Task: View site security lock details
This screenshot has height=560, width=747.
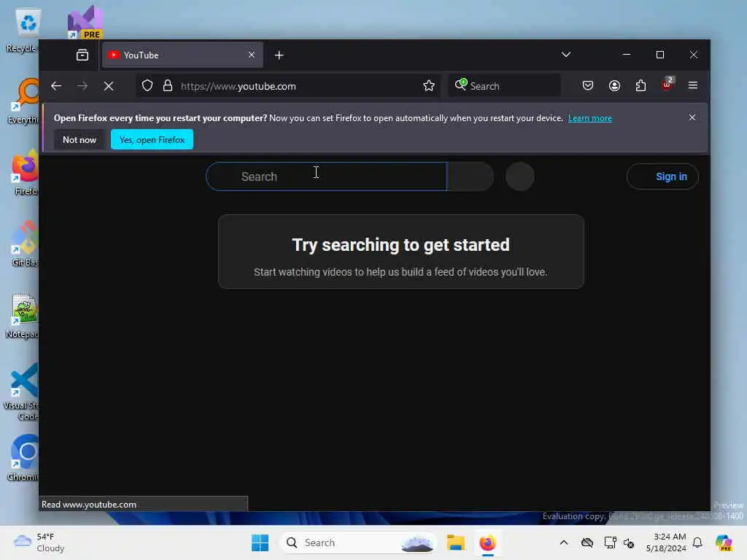Action: click(x=168, y=86)
